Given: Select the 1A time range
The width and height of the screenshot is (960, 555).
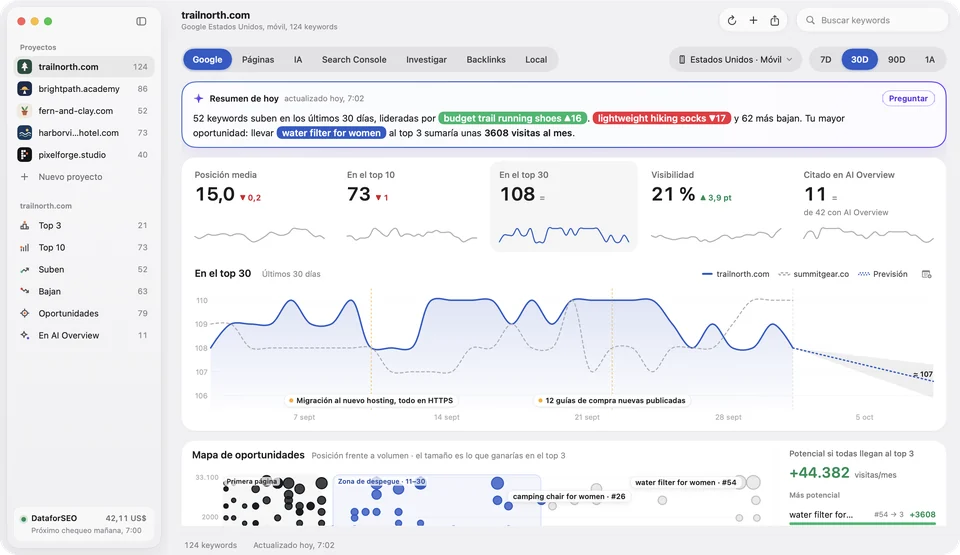Looking at the screenshot, I should pos(929,59).
